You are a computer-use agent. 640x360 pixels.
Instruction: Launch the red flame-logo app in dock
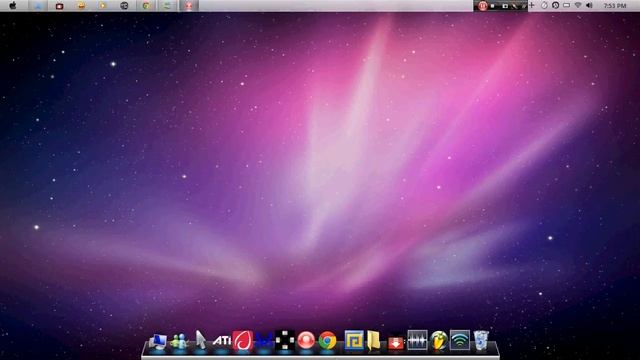(242, 340)
